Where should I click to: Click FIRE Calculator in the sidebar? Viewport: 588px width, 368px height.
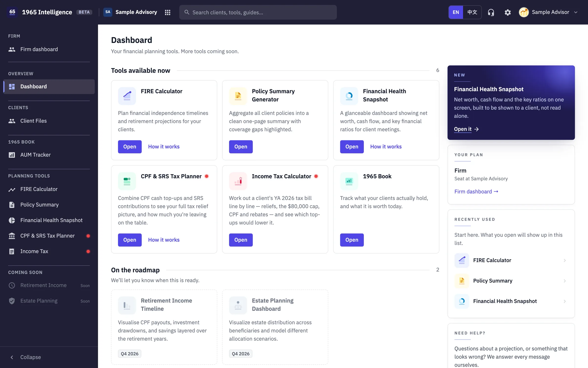pyautogui.click(x=49, y=189)
